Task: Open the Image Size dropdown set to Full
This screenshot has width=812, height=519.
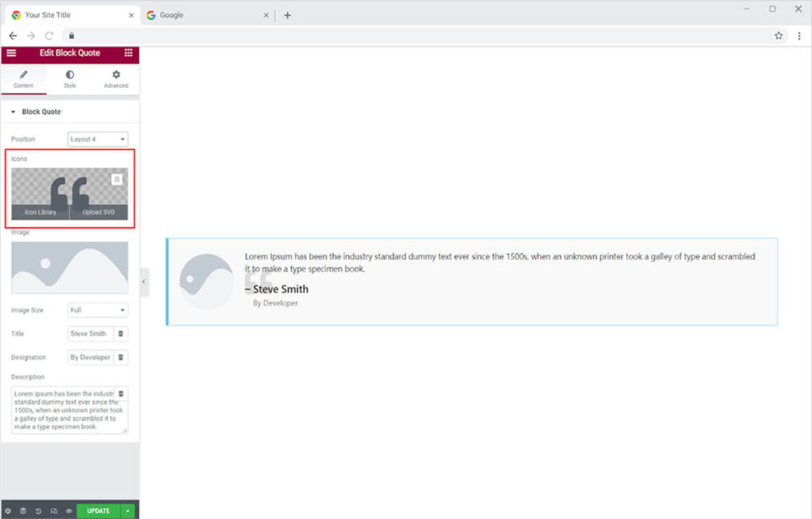Action: (x=98, y=310)
